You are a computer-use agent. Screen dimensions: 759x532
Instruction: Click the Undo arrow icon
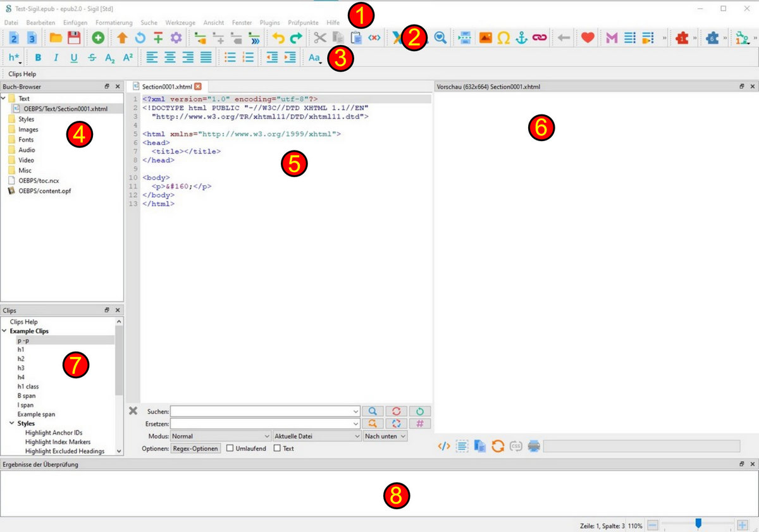pyautogui.click(x=278, y=38)
